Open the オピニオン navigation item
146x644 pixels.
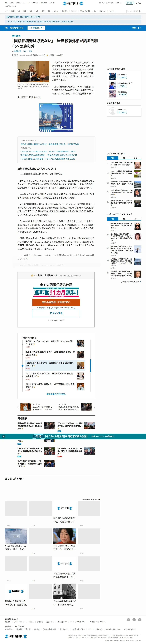click(102, 11)
